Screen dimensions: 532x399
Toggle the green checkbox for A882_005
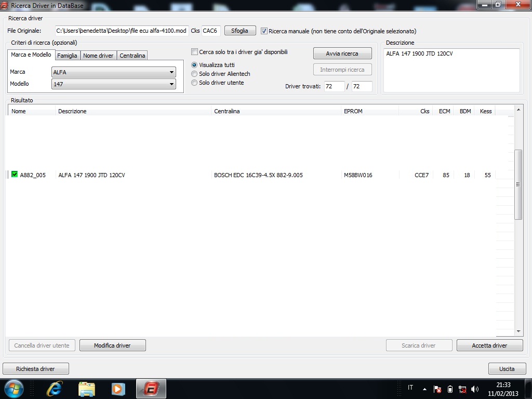point(14,175)
